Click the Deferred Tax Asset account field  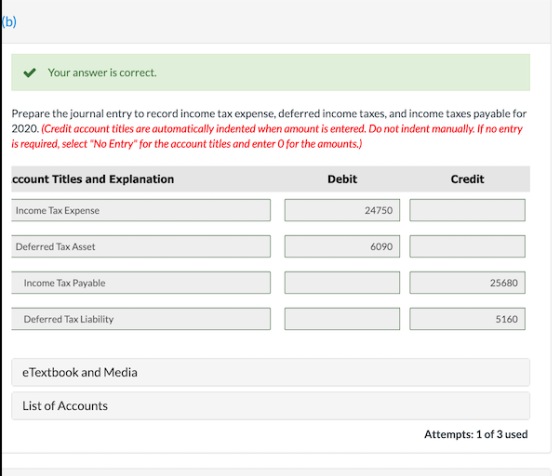141,246
